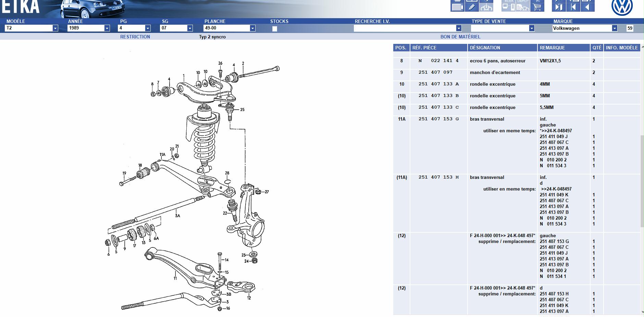
Task: Click the parts list scrollbar thumb
Action: click(x=642, y=181)
